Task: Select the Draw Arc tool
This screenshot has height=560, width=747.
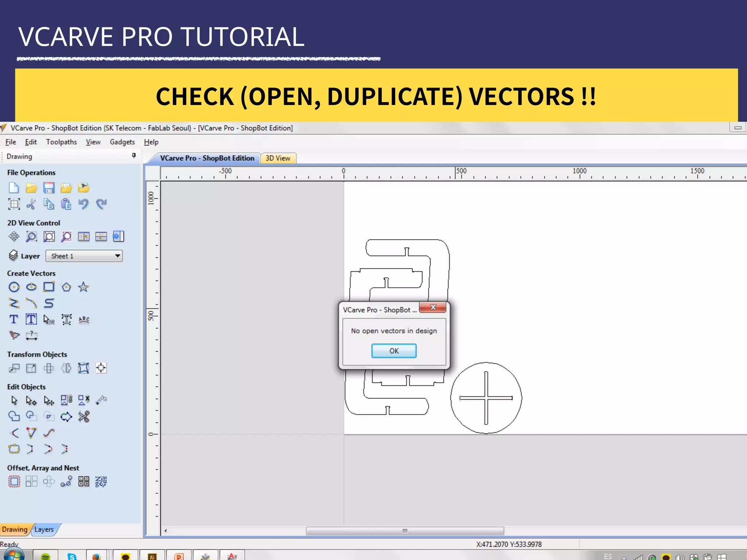Action: click(31, 303)
